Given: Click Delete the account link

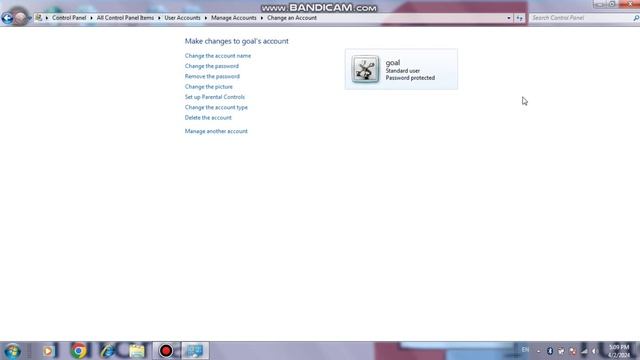Looking at the screenshot, I should pyautogui.click(x=208, y=118).
